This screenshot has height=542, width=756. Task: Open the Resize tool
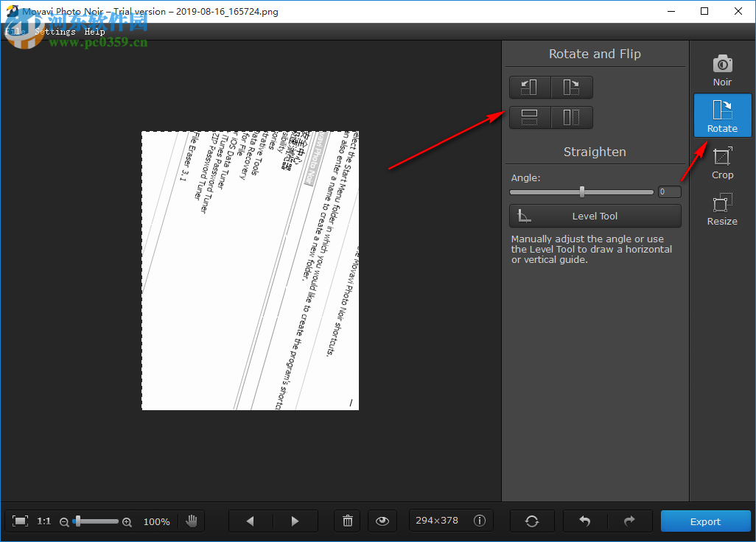(722, 208)
